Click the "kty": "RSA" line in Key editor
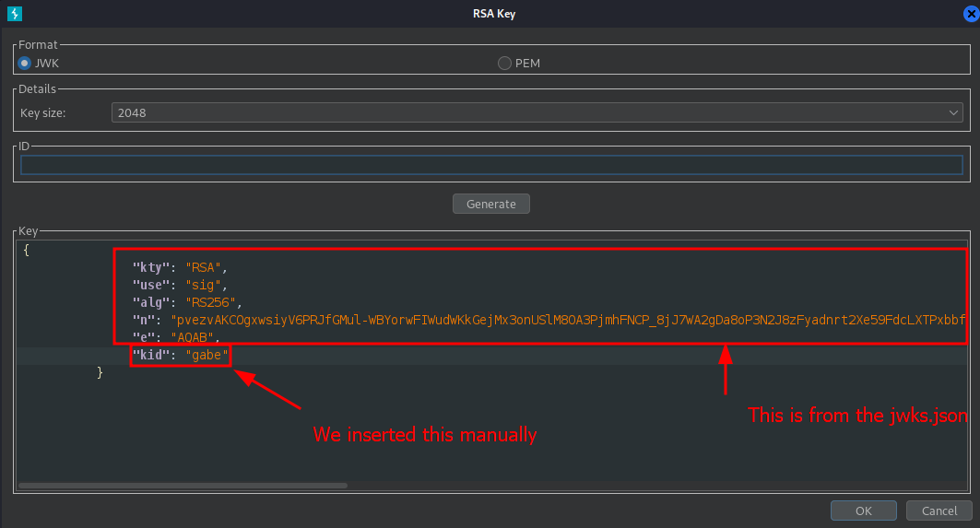This screenshot has height=528, width=980. click(x=180, y=267)
